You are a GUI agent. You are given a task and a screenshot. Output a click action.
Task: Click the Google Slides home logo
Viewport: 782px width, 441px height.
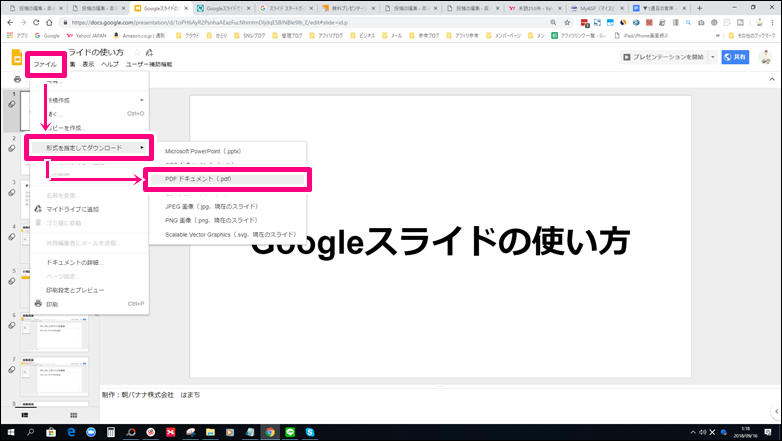[16, 57]
